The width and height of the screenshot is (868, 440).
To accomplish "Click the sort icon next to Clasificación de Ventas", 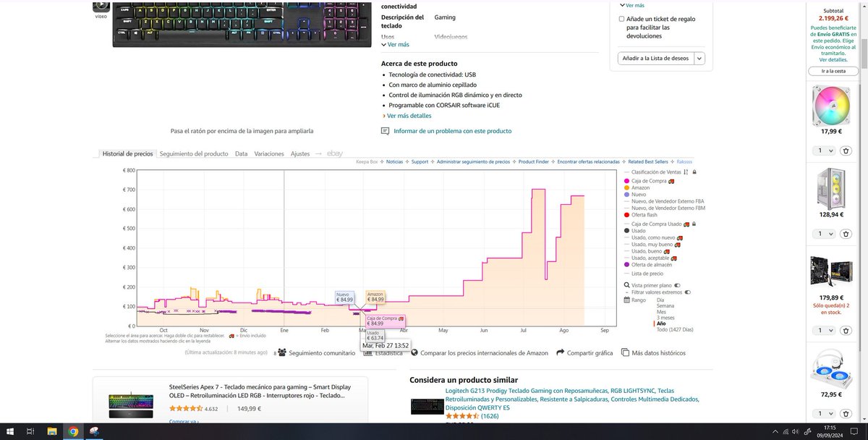I will [686, 172].
